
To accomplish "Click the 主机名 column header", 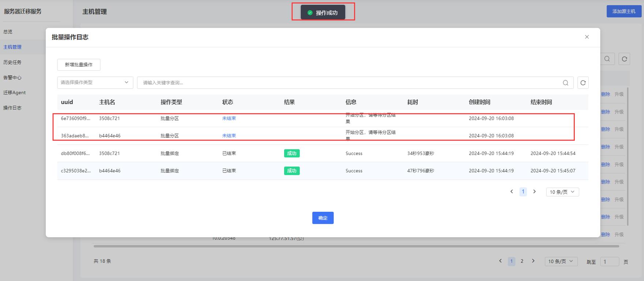I will (107, 102).
